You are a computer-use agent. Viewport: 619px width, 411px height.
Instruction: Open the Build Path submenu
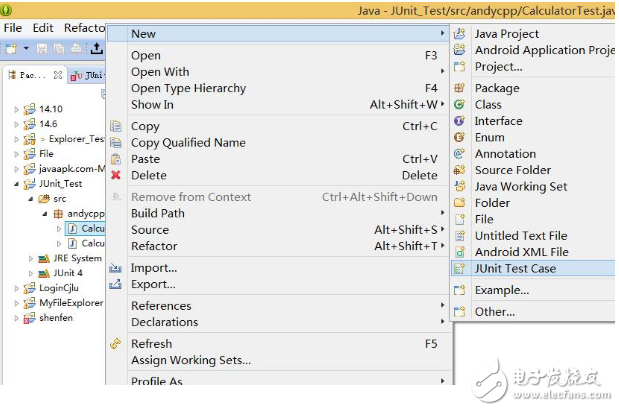158,213
